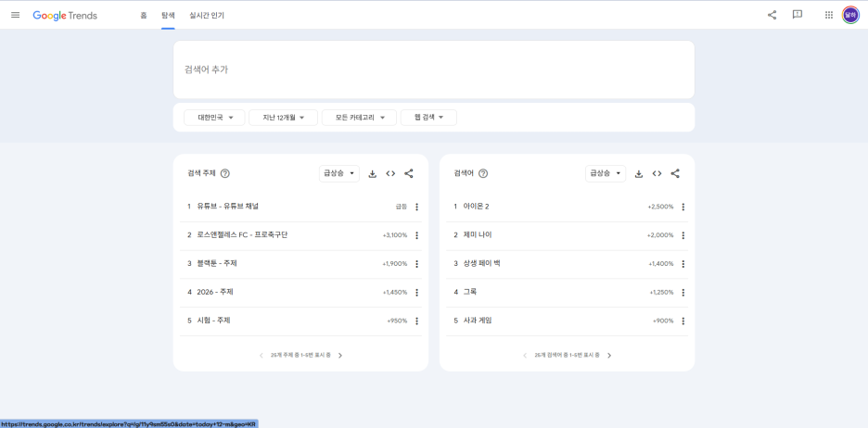The height and width of the screenshot is (428, 868).
Task: Open more options for 사과 게임 row
Action: 683,321
